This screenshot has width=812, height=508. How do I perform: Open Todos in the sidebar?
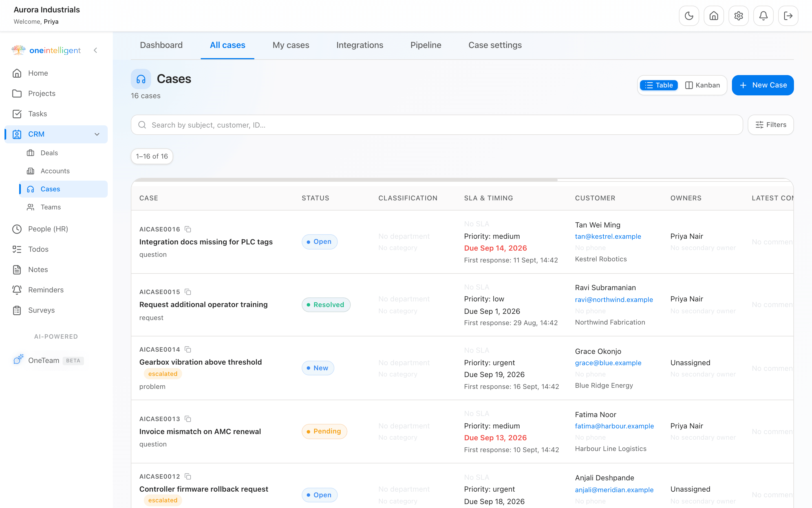56,249
